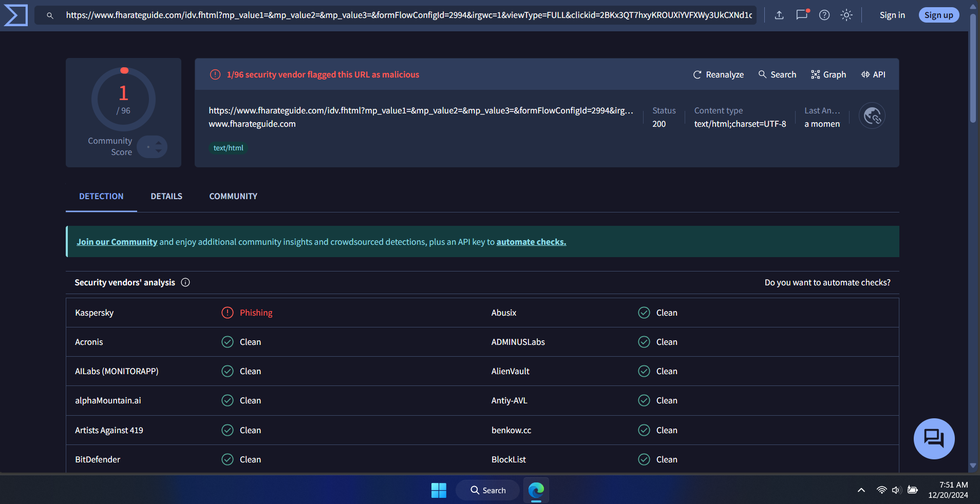Click the AlienVault Clean check icon
Screen dimensions: 980x504
(644, 371)
